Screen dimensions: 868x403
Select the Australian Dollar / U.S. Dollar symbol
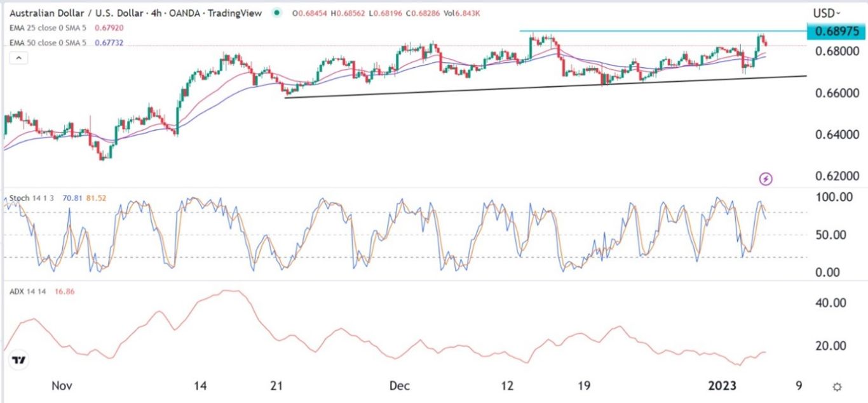tap(76, 13)
